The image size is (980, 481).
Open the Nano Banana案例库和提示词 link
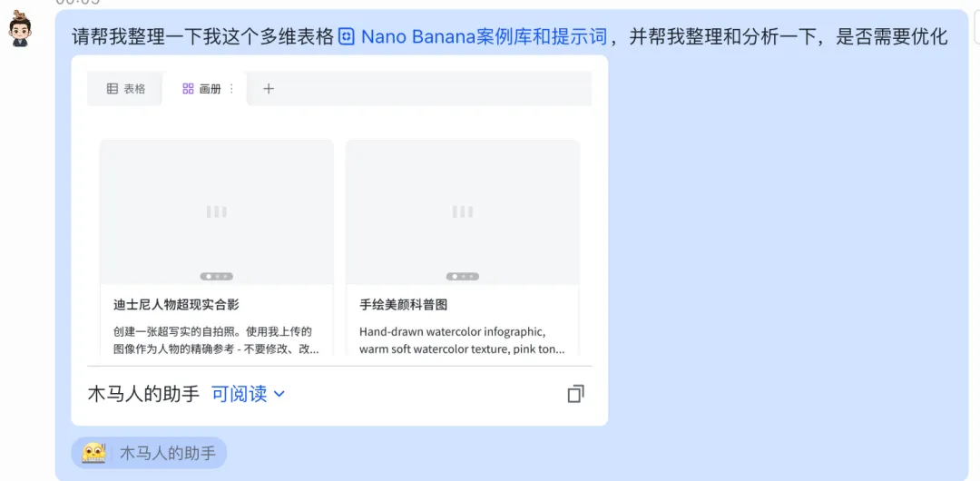(x=485, y=37)
